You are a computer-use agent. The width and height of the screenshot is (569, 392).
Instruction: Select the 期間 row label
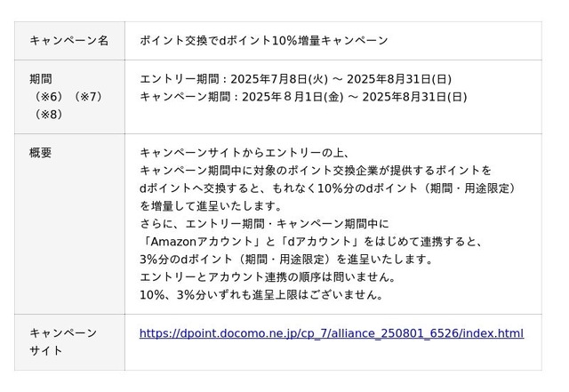(x=41, y=79)
